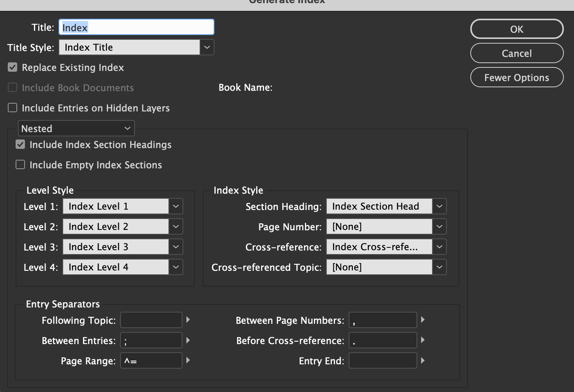Viewport: 574px width, 392px height.
Task: Select the Between Entries separator input
Action: click(151, 340)
